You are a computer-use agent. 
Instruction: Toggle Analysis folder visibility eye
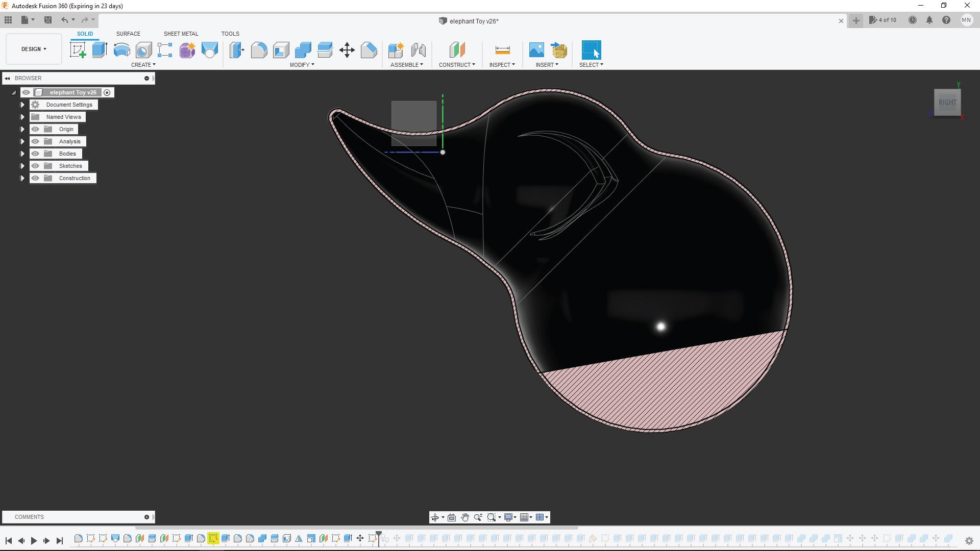[x=35, y=141]
